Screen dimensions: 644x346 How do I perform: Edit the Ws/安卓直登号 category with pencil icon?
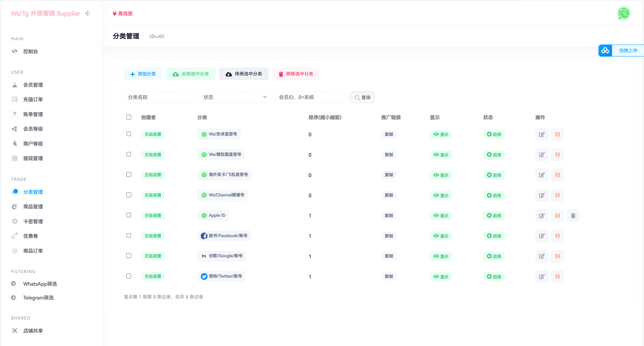[x=542, y=134]
